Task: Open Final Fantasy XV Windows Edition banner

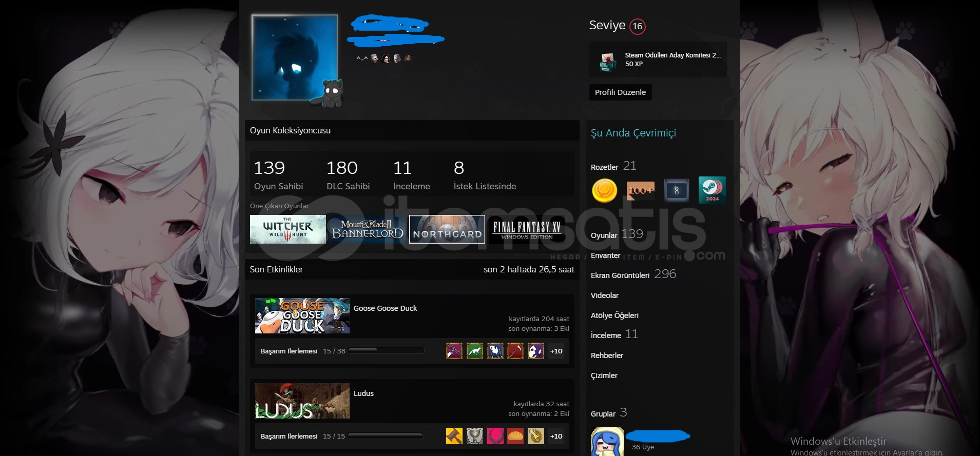Action: point(527,229)
